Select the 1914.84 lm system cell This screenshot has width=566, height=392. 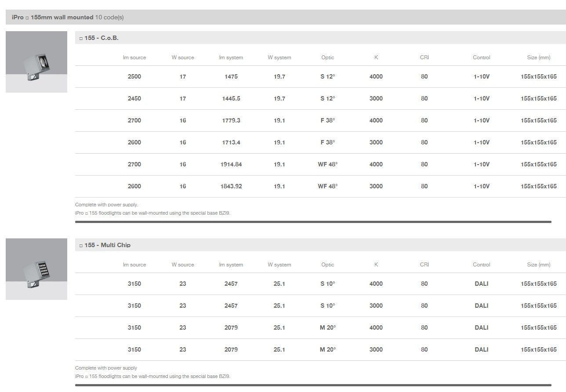pyautogui.click(x=231, y=164)
